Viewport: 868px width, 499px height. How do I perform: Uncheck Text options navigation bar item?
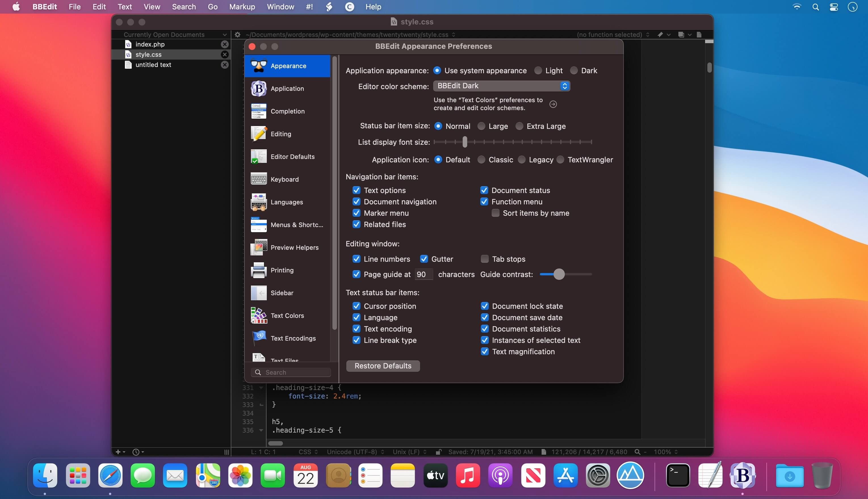[357, 190]
